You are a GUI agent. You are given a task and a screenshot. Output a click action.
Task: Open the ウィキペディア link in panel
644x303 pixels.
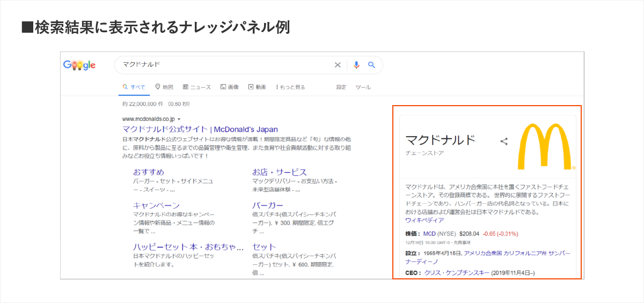[425, 220]
